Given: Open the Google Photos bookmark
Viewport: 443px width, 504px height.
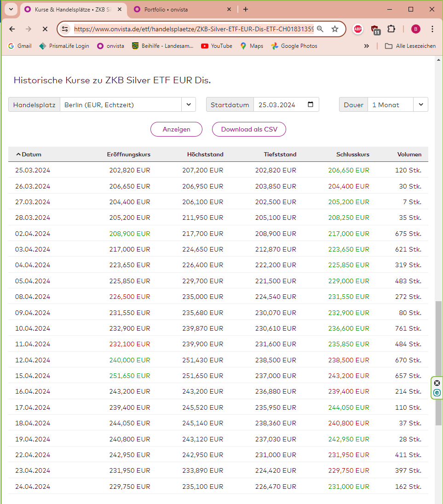Looking at the screenshot, I should coord(294,46).
